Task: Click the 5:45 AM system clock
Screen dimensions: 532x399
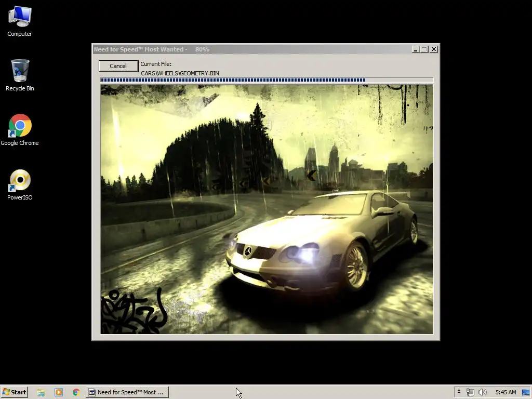Action: pyautogui.click(x=506, y=392)
